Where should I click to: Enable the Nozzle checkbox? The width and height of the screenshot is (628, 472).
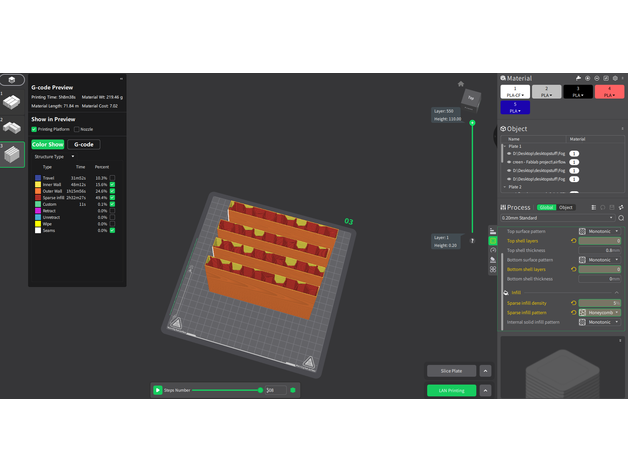[77, 129]
